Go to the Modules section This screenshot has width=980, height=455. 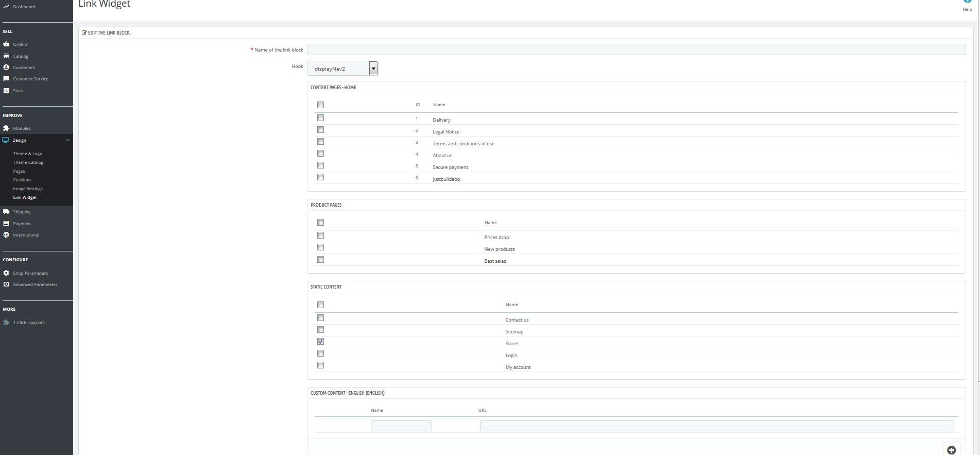[22, 128]
